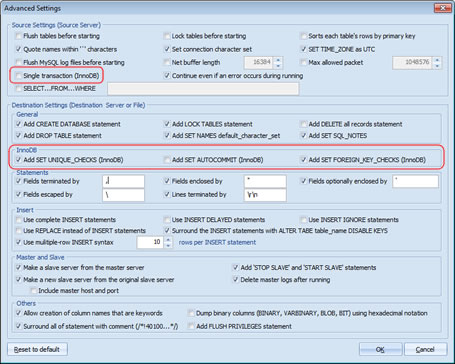Toggle Add SET FOREIGN_KEY_CHECKS (InnoDB)
The width and height of the screenshot is (455, 364).
303,160
